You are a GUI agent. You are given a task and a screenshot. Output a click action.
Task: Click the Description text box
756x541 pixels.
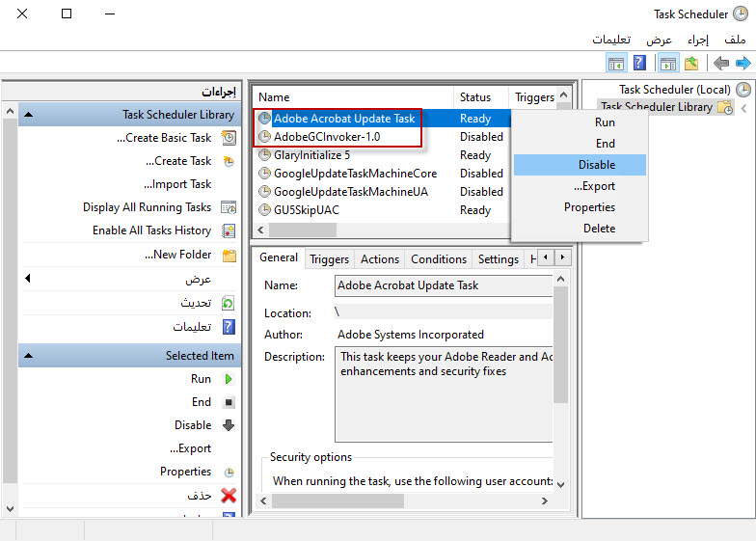click(444, 393)
